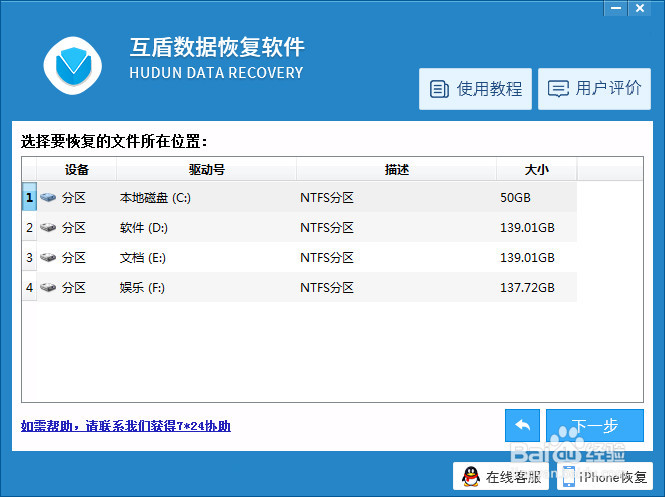The width and height of the screenshot is (665, 497).
Task: Minimize the Hudun recovery window
Action: pos(616,8)
